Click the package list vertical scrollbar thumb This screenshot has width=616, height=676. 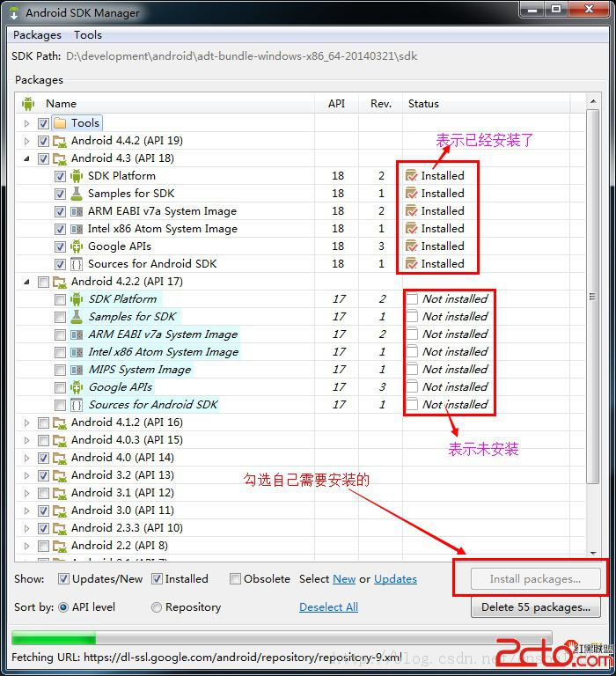click(593, 297)
